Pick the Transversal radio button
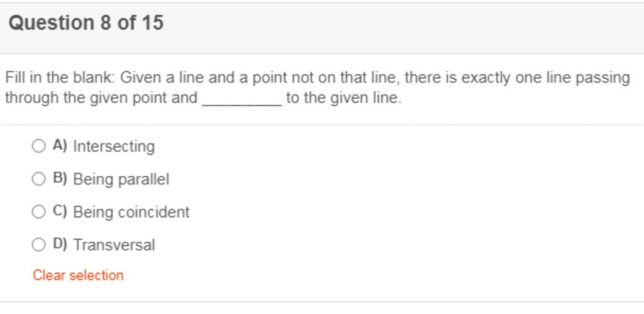 (x=39, y=245)
